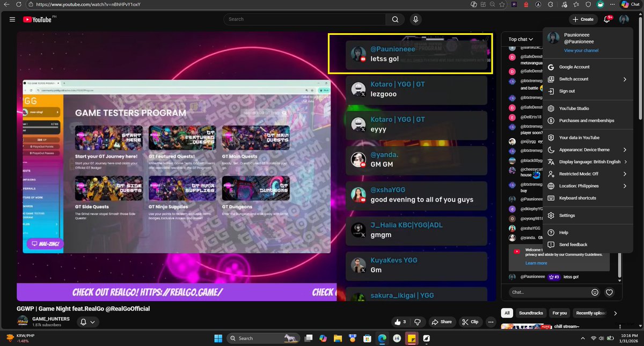Expand Switch account submenu
The height and width of the screenshot is (346, 644).
588,79
